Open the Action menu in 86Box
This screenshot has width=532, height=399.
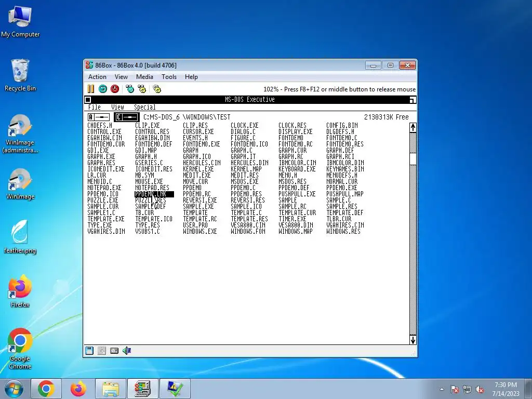97,77
